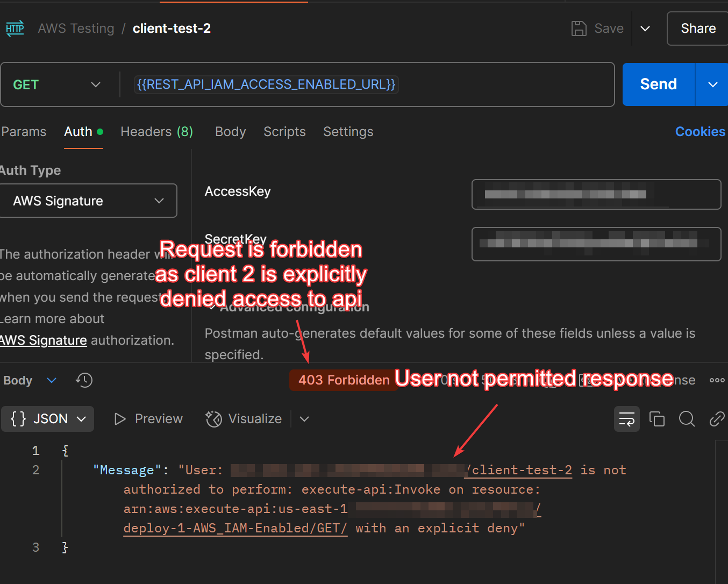Open the JSON format dropdown
Image resolution: width=728 pixels, height=584 pixels.
[48, 419]
